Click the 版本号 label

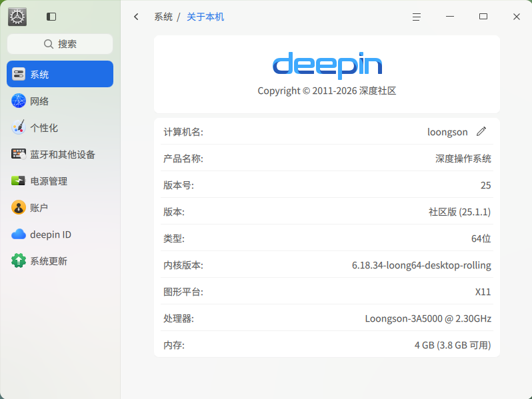179,185
